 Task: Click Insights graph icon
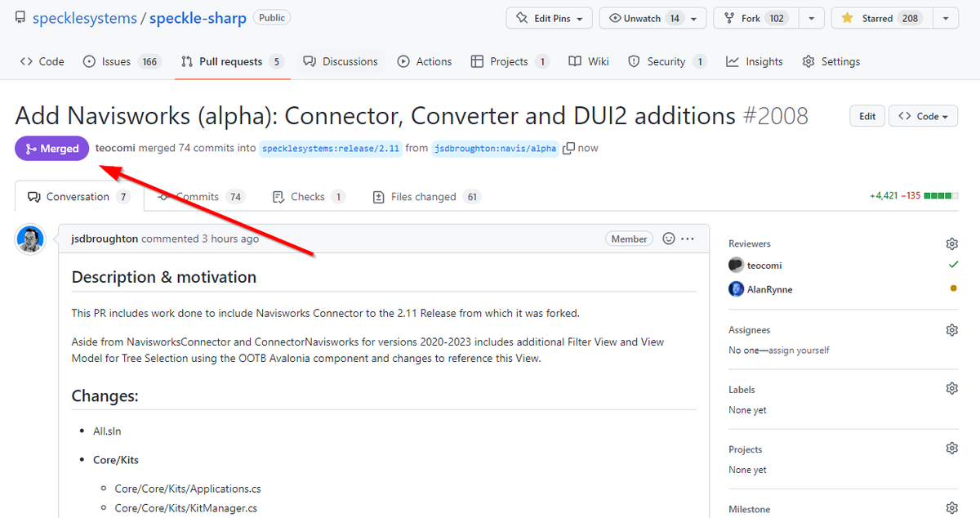733,61
